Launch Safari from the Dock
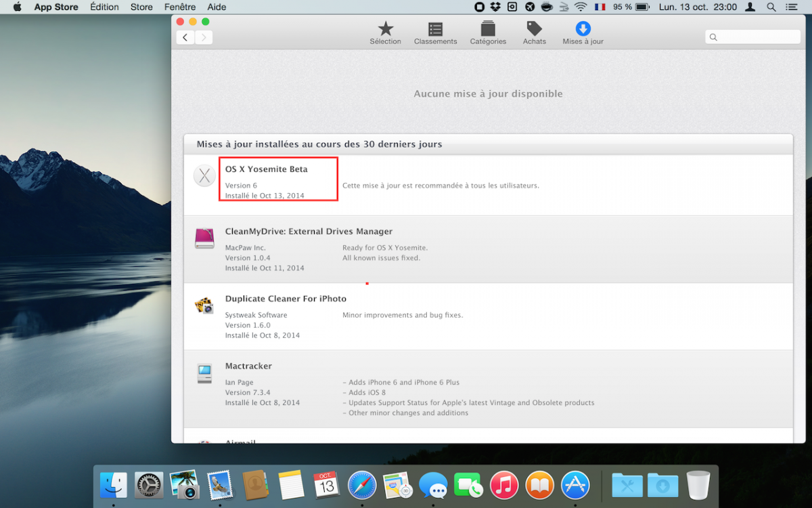The image size is (812, 508). pyautogui.click(x=362, y=485)
